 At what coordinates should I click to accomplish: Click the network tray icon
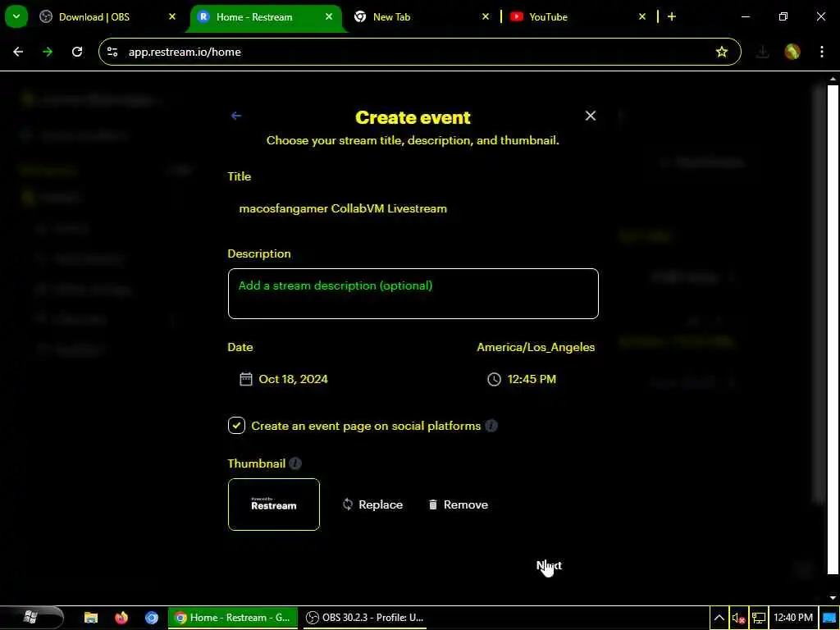point(759,618)
